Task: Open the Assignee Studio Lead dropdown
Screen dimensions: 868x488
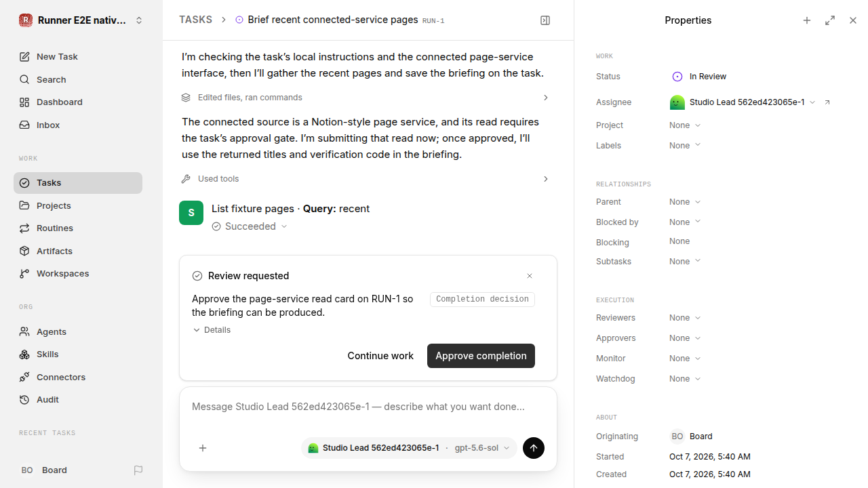Action: pos(743,102)
